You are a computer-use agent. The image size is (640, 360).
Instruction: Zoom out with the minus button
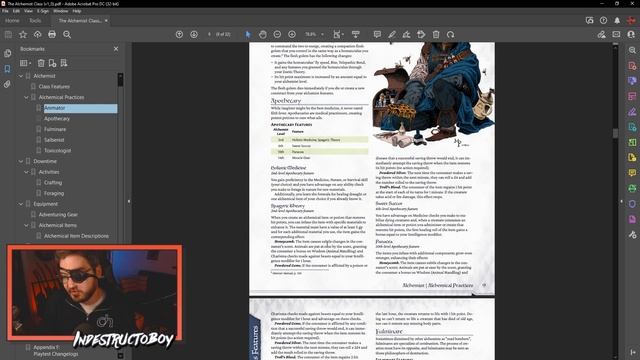click(x=277, y=35)
